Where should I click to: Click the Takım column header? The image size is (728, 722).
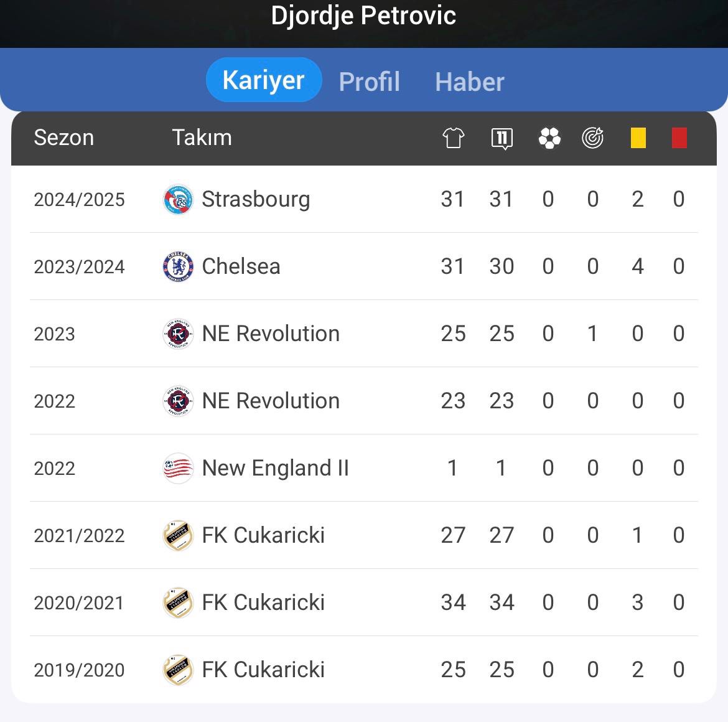(x=202, y=138)
